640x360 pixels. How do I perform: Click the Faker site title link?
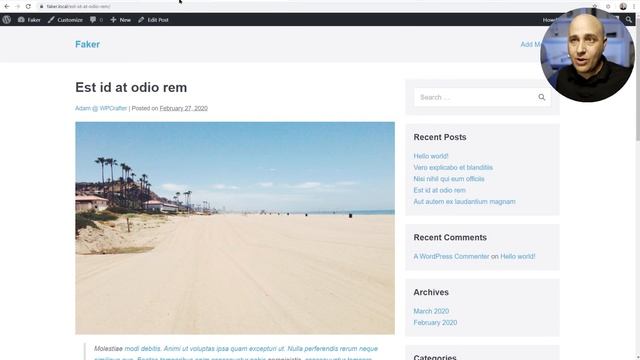pyautogui.click(x=87, y=44)
